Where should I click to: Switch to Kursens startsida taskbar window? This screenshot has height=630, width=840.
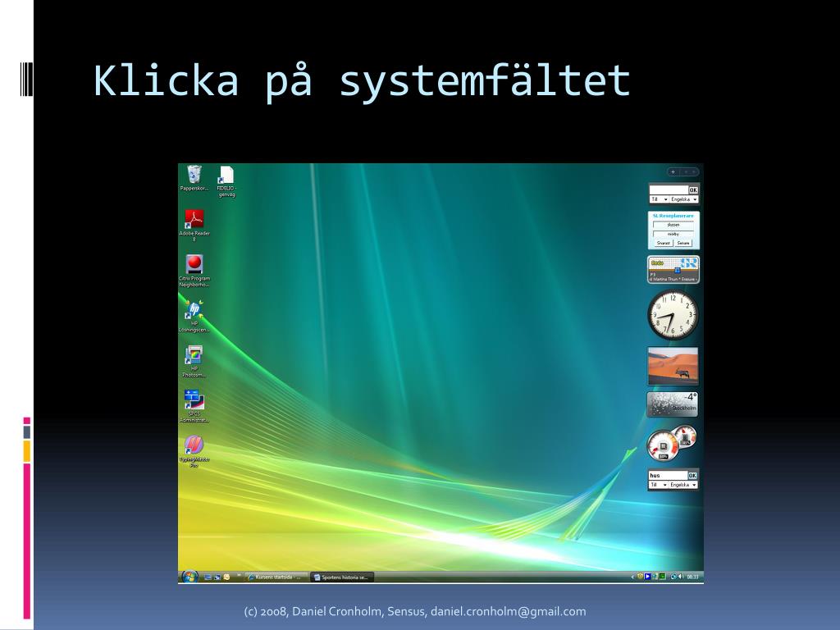point(277,577)
